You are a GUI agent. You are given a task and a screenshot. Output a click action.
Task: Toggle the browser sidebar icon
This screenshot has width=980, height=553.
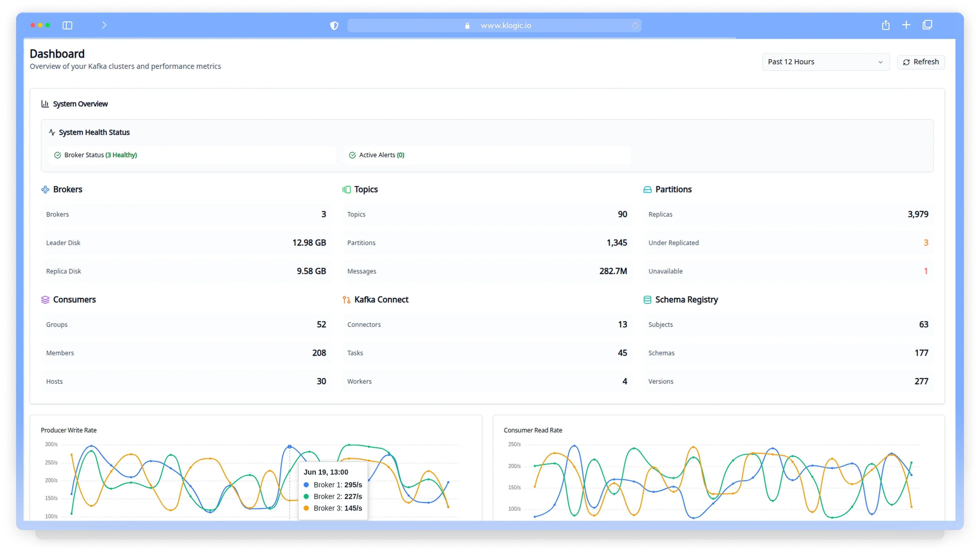tap(67, 25)
